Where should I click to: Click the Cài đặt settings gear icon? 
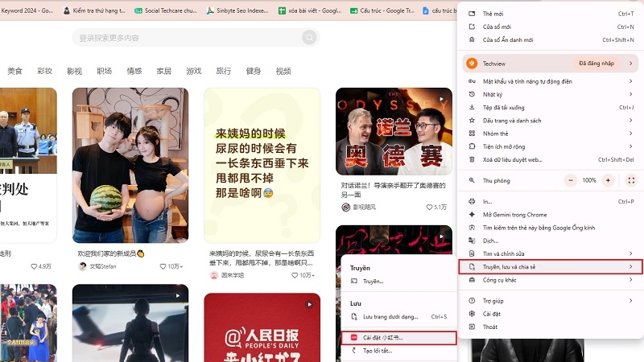coord(472,314)
